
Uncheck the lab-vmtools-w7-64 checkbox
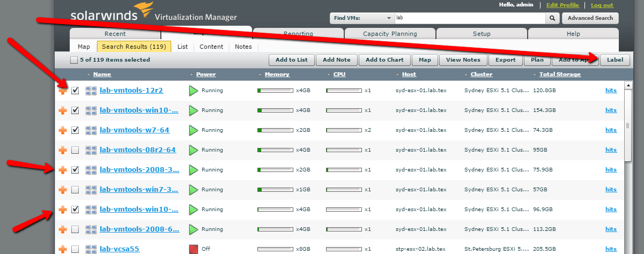click(x=75, y=130)
